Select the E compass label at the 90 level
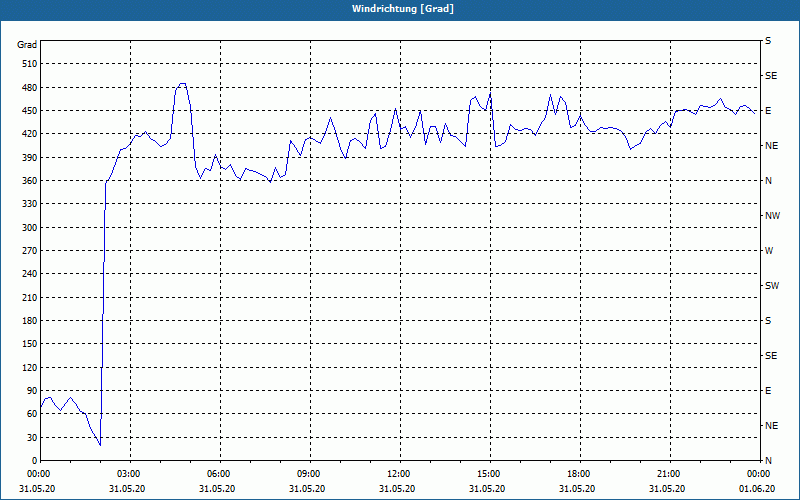 tap(768, 391)
